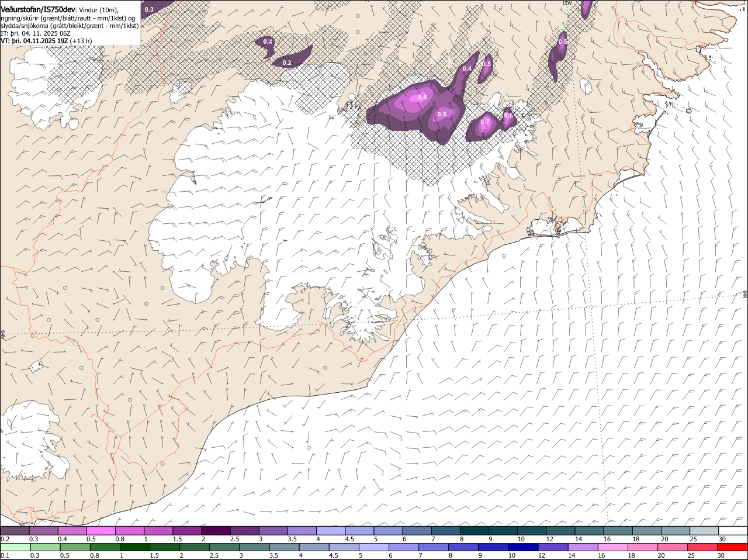Viewport: 748px width, 560px height.
Task: Click the bottom-row legend swatch between 5 and 6
Action: point(374,547)
